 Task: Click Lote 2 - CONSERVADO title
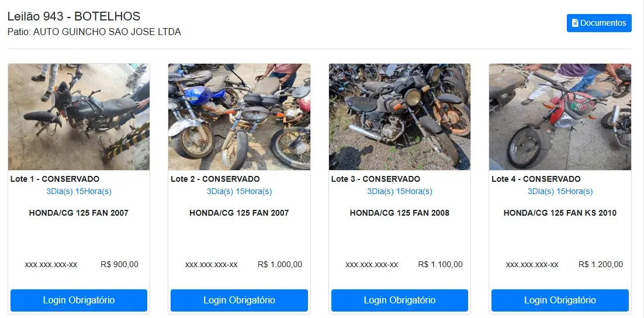(215, 179)
